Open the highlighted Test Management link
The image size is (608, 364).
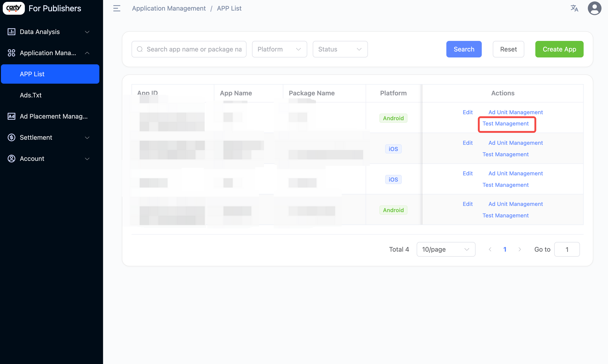point(505,124)
